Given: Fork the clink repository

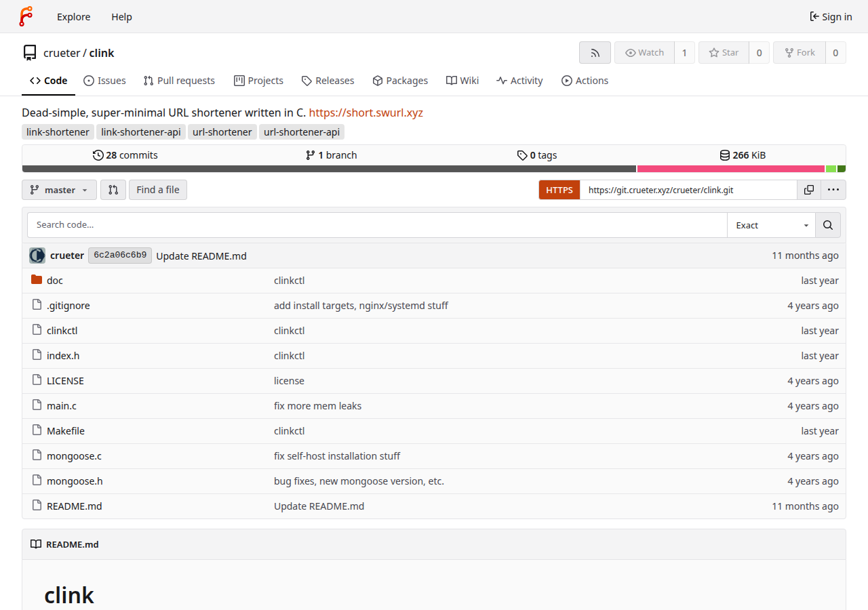Looking at the screenshot, I should pyautogui.click(x=800, y=53).
